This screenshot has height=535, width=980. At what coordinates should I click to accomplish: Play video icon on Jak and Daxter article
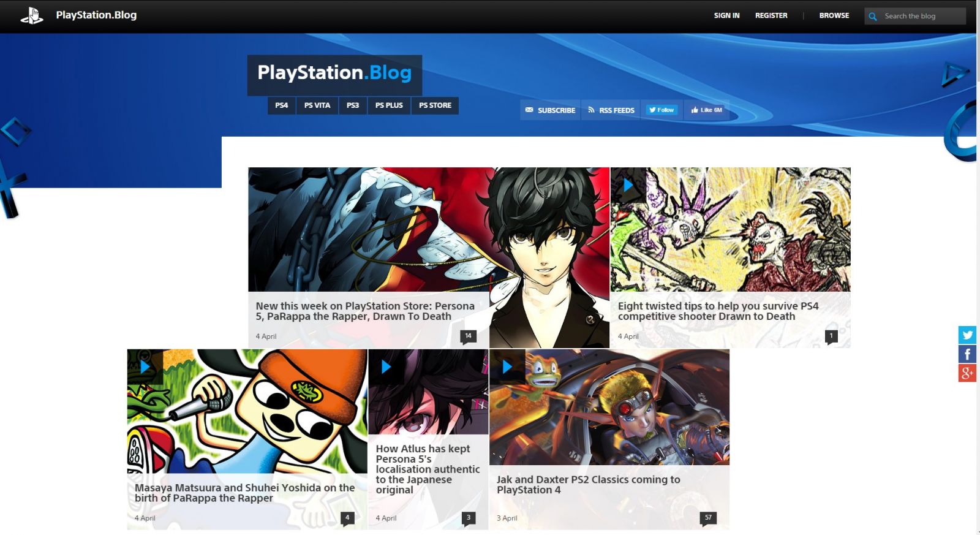point(507,367)
